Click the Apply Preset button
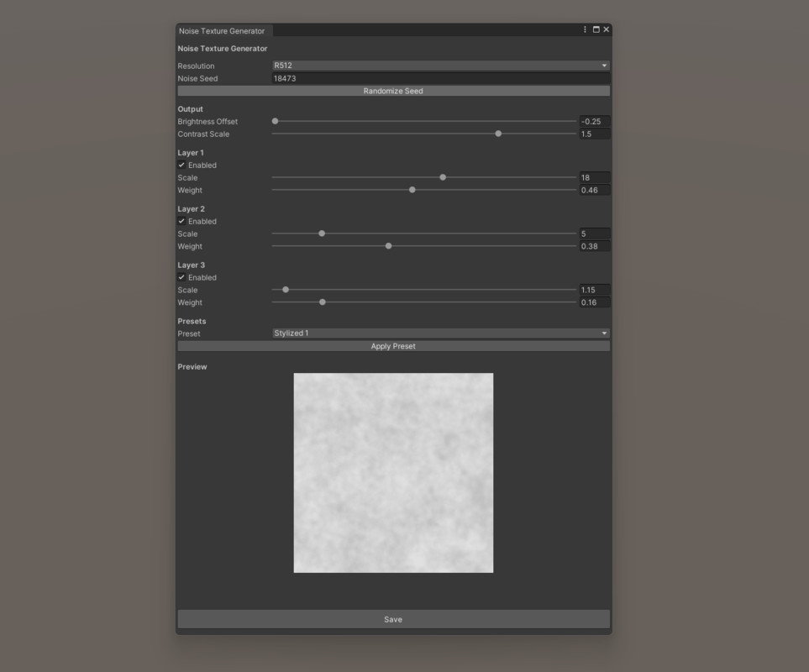This screenshot has height=672, width=809. (x=393, y=346)
